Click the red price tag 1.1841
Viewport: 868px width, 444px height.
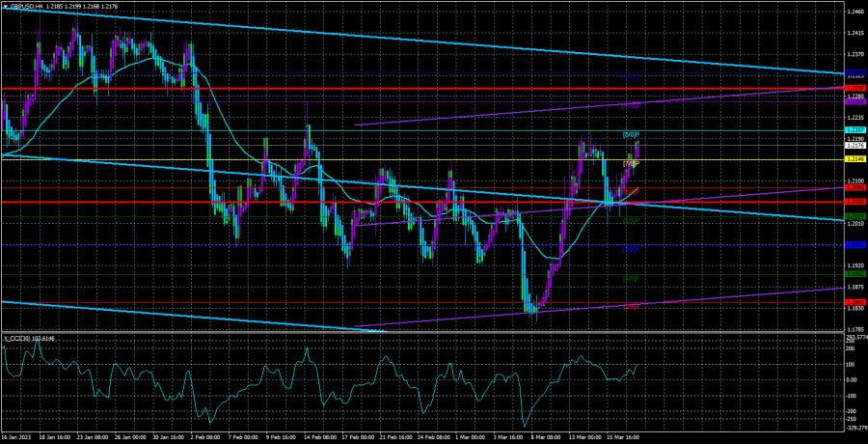(855, 302)
